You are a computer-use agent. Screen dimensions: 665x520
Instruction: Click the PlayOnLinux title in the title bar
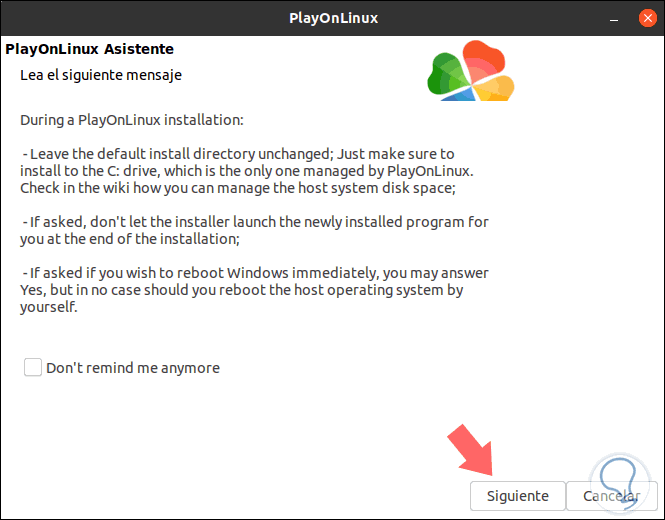tap(331, 18)
